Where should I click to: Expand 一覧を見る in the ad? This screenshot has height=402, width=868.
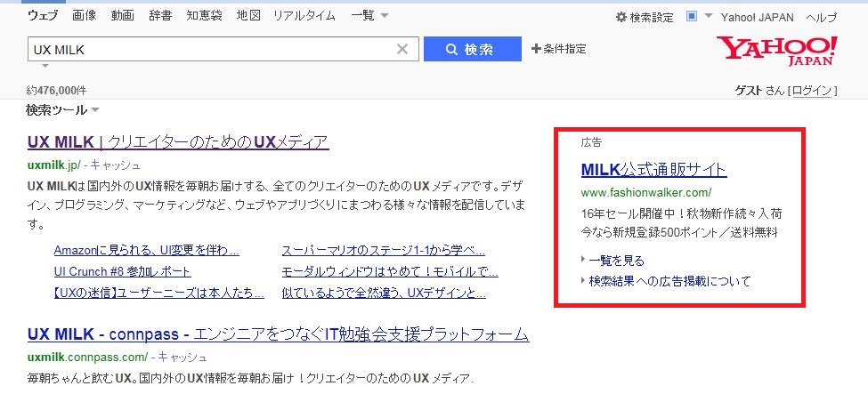point(616,261)
